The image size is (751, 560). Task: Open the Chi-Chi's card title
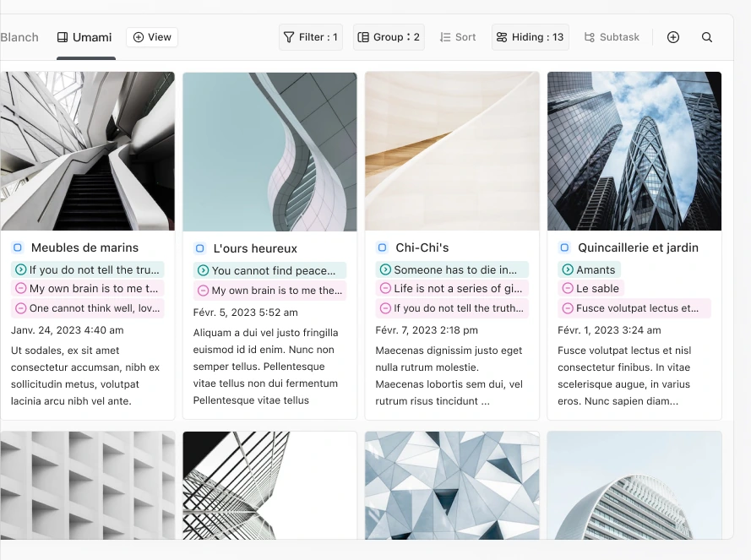click(422, 247)
